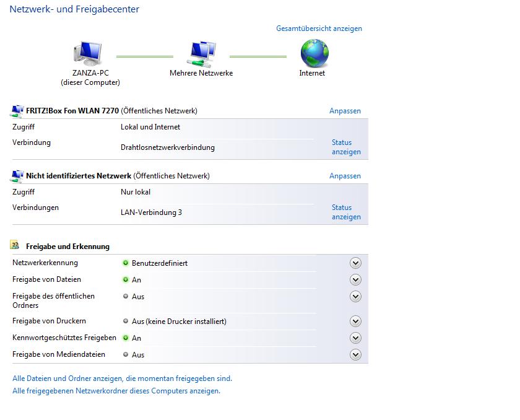The image size is (520, 420).
Task: Show all currently shared files and folders
Action: pos(122,378)
